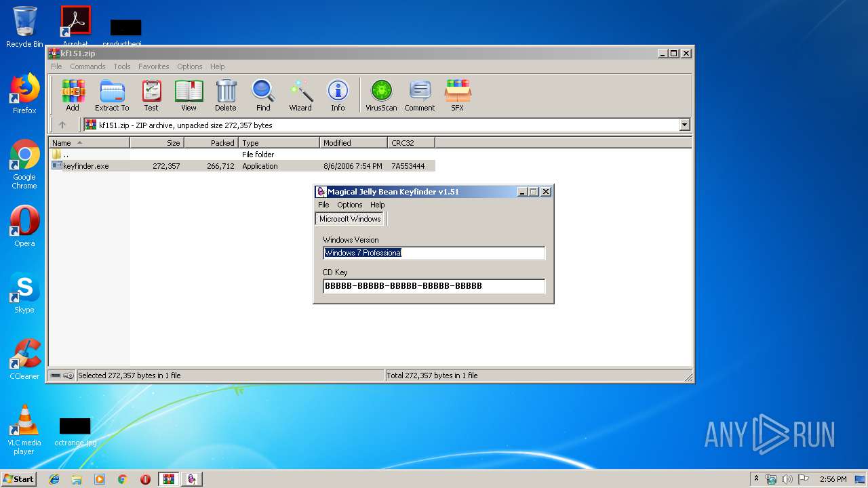This screenshot has height=488, width=868.
Task: Click the Add toolbar icon in WinRAR
Action: click(73, 95)
